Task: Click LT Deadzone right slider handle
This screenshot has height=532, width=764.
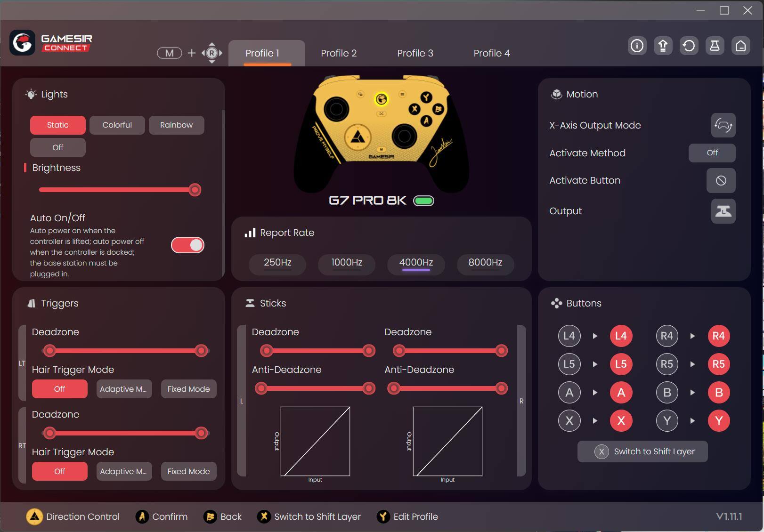Action: pos(201,351)
